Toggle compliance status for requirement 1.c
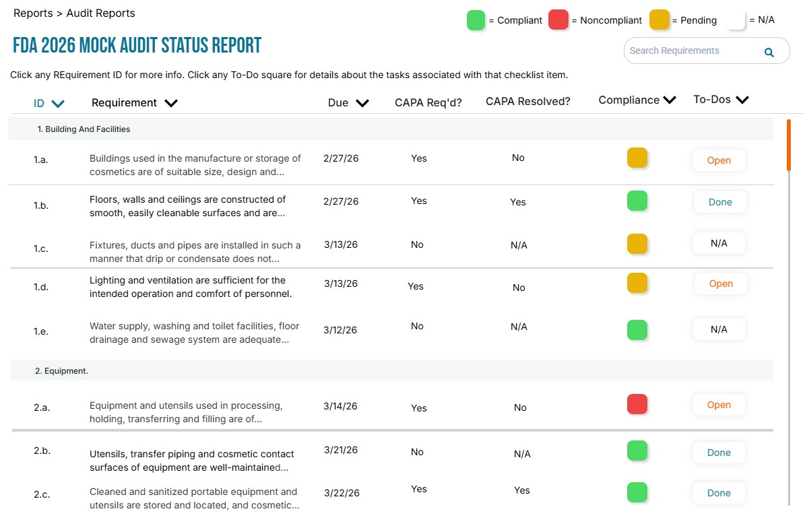Image resolution: width=805 pixels, height=532 pixels. (x=637, y=244)
